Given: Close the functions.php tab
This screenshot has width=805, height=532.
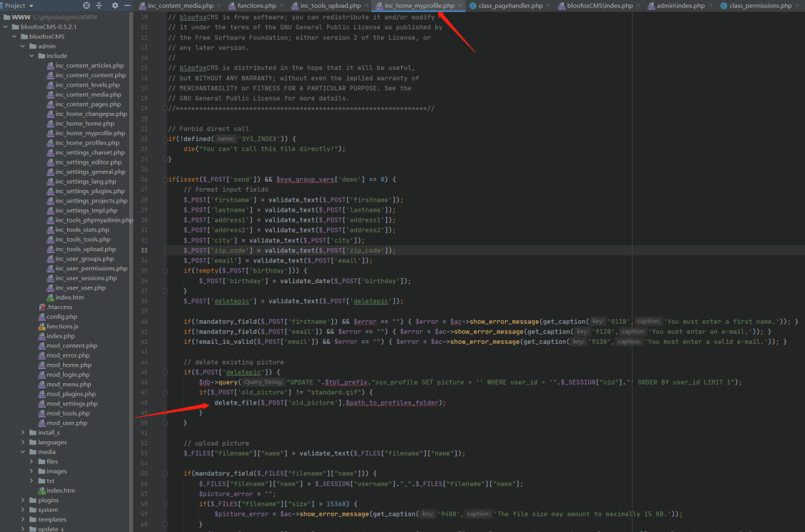Looking at the screenshot, I should pos(282,6).
